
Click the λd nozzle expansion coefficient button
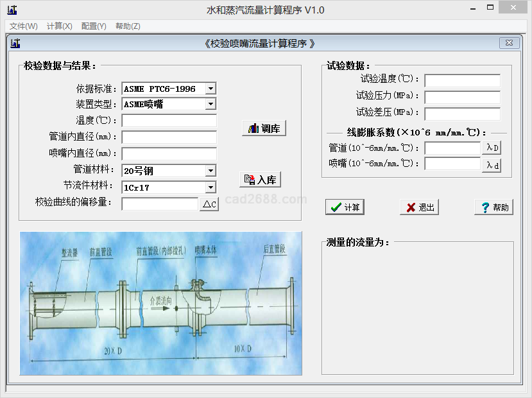click(492, 164)
